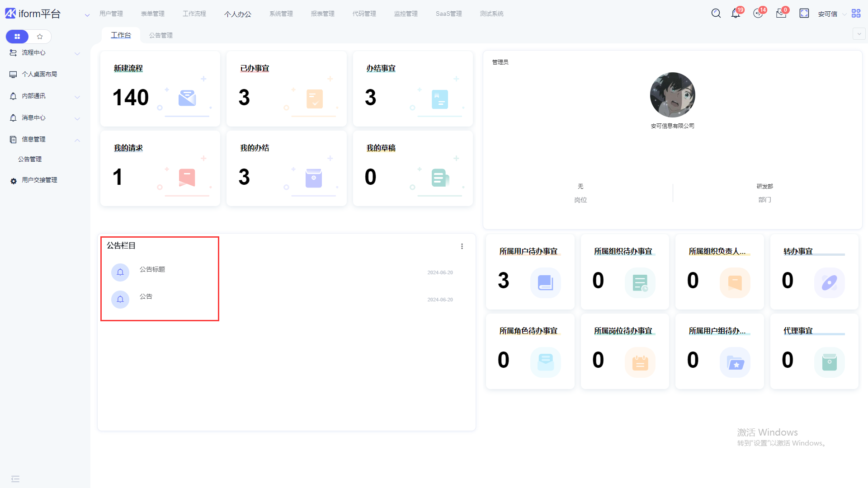Click the three-dot menu in 公告栏目
Image resolution: width=868 pixels, height=488 pixels.
point(462,246)
